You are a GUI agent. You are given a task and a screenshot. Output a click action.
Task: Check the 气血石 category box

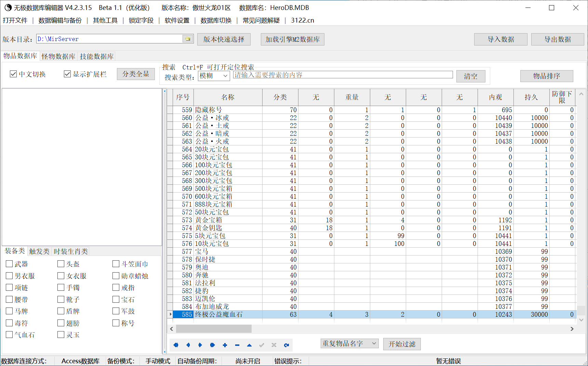point(9,335)
